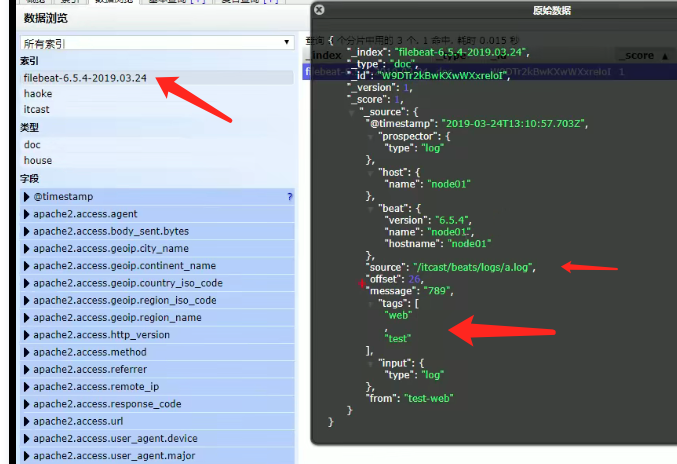
Task: Click the offset value 26
Action: [414, 279]
